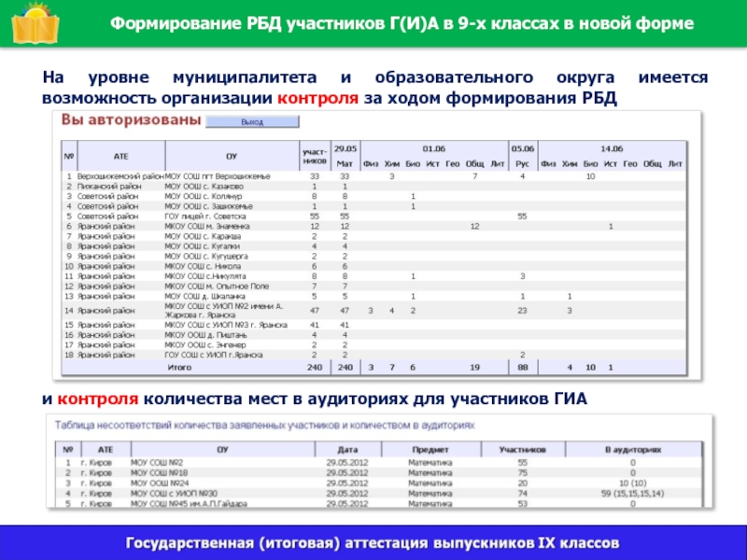The width and height of the screenshot is (747, 560).
Task: Select the 'Вы авторизованы' heading text
Action: (131, 119)
